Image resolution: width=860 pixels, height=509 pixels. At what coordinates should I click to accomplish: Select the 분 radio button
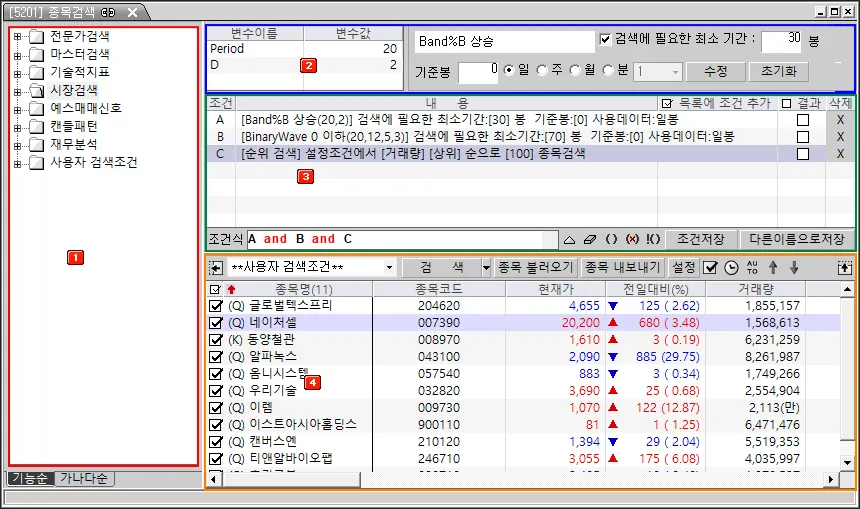[x=608, y=71]
